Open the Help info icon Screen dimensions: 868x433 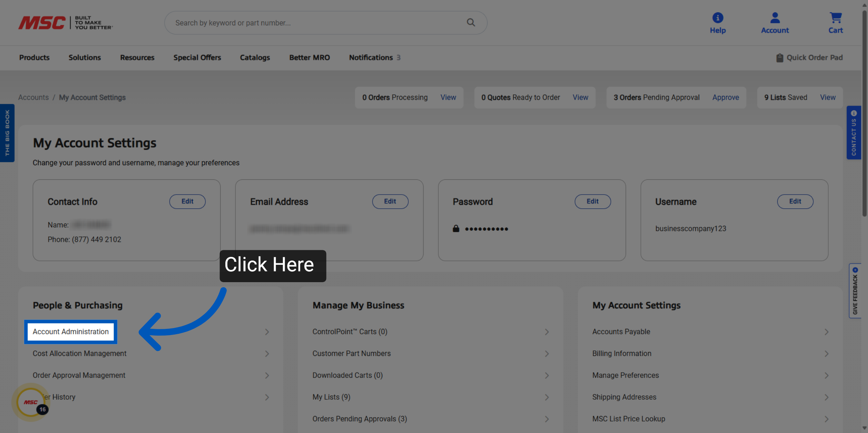pos(718,18)
